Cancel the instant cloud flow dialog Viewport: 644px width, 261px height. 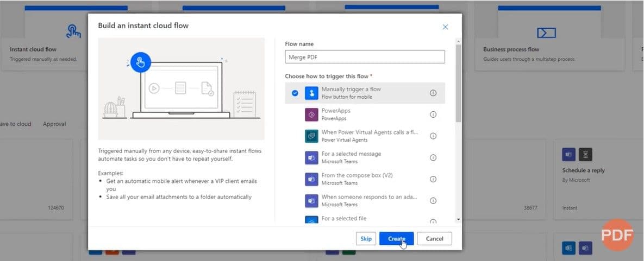tap(434, 239)
